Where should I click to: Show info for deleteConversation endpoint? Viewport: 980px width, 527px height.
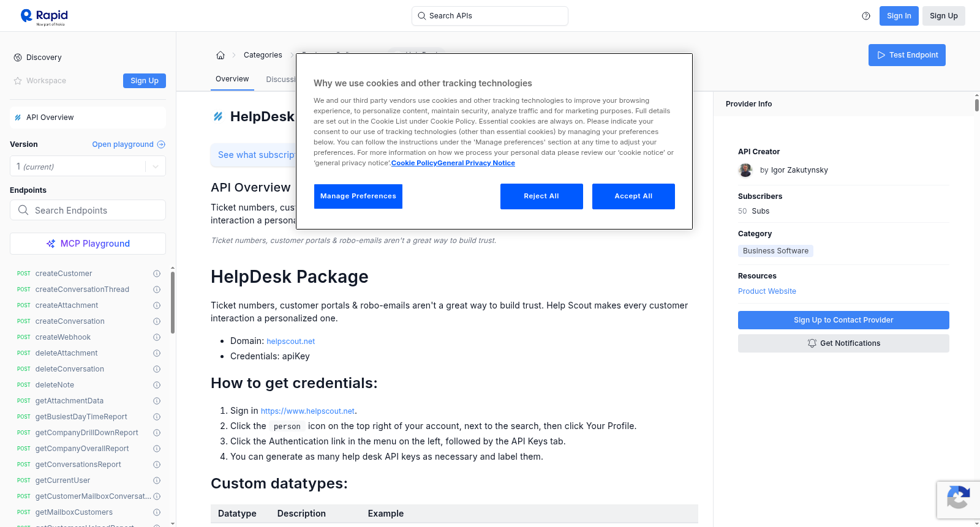[x=157, y=369]
